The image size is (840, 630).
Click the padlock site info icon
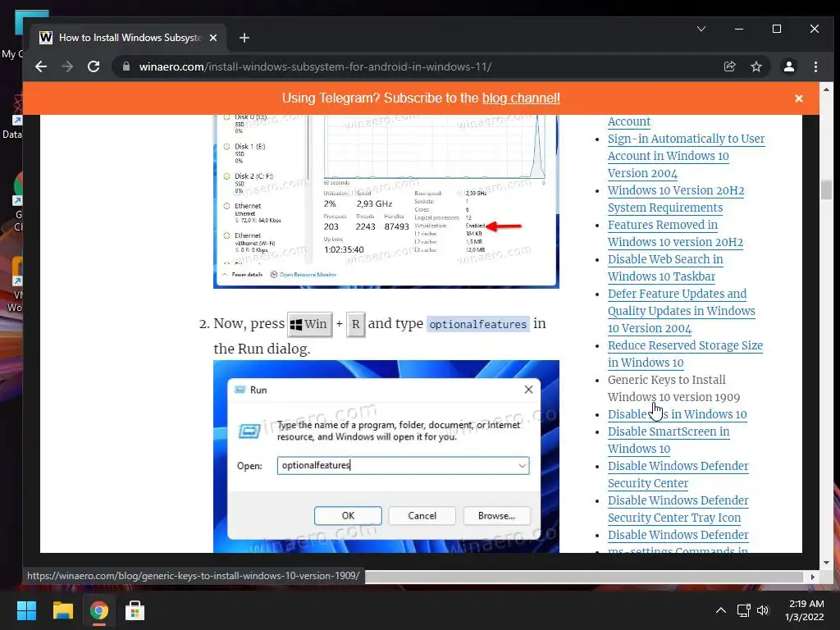click(126, 66)
